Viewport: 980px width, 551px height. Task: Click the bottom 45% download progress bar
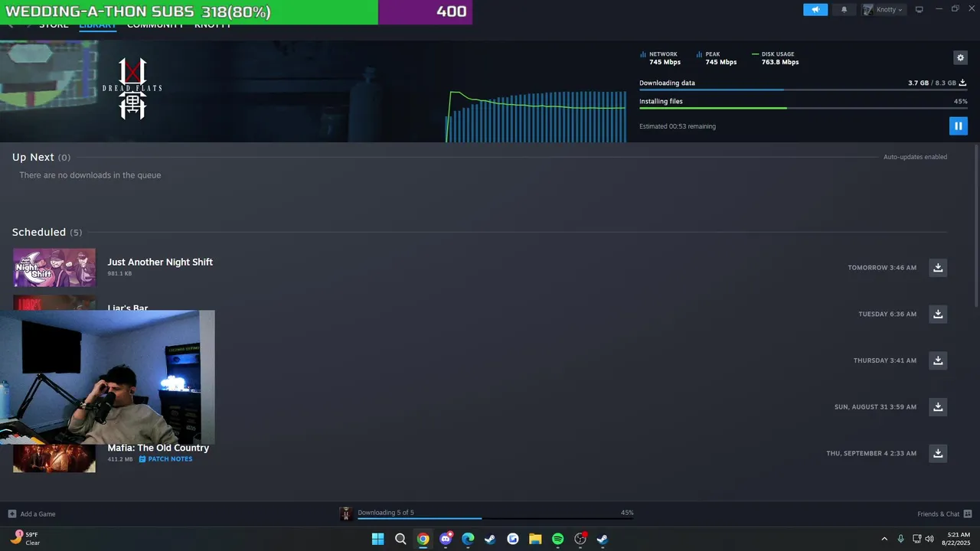coord(495,518)
